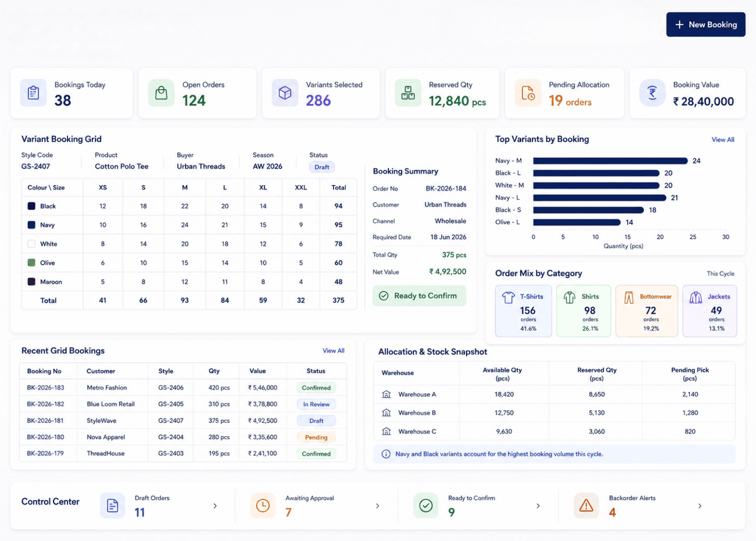Click the order number BK-2026-184

446,188
